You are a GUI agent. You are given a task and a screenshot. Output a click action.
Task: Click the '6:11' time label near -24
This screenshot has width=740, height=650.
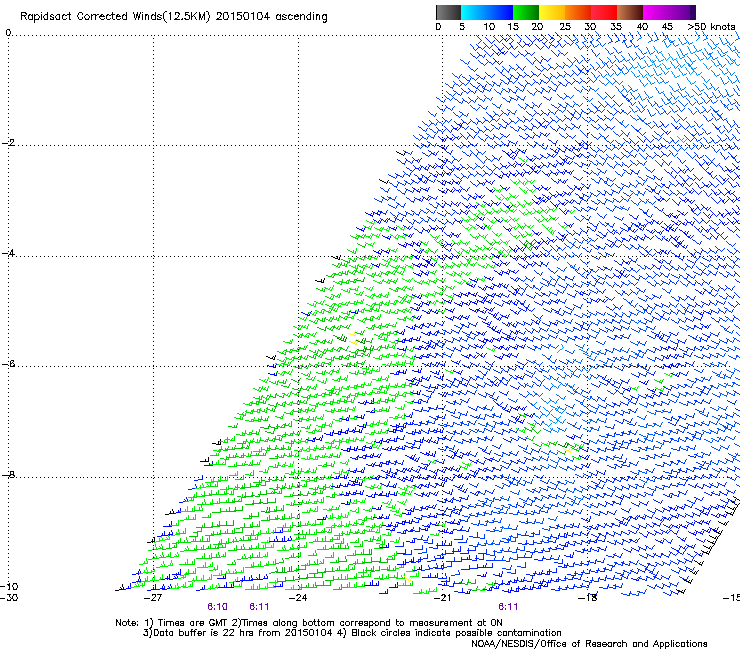tap(259, 607)
